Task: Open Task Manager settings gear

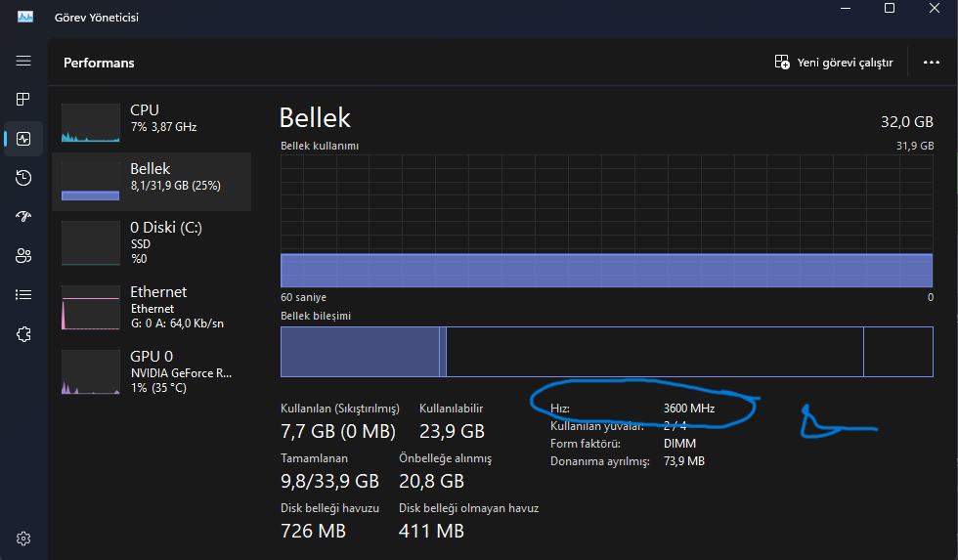Action: coord(23,538)
